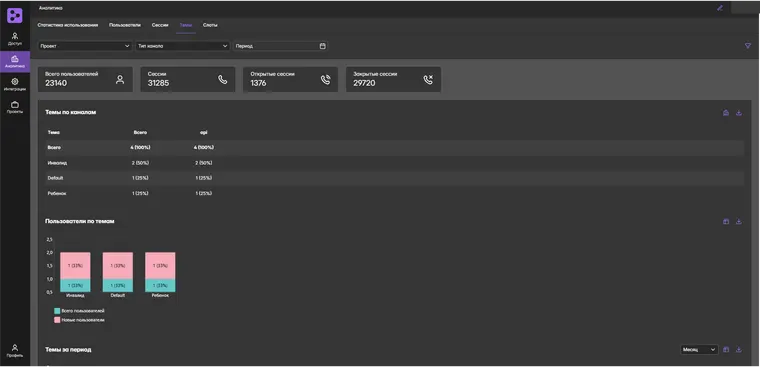The height and width of the screenshot is (367, 760).
Task: Switch to Слоты tab
Action: [210, 25]
